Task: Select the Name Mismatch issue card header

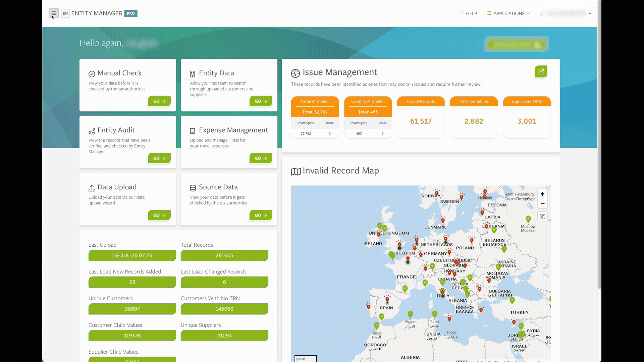Action: (315, 101)
